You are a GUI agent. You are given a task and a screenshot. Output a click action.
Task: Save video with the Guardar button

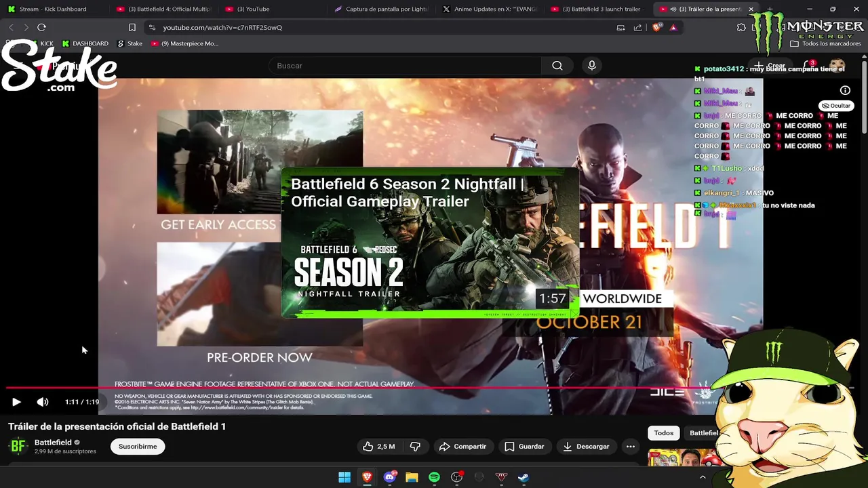pos(525,446)
